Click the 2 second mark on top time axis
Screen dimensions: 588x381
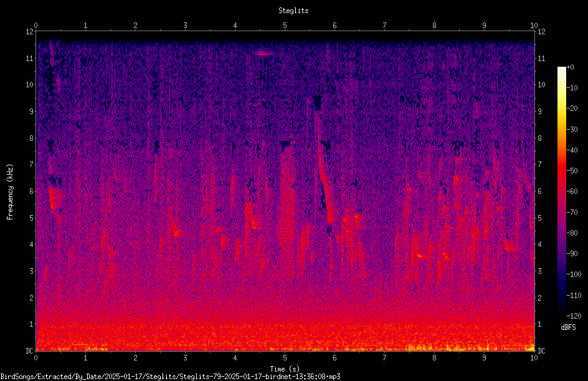pyautogui.click(x=135, y=26)
